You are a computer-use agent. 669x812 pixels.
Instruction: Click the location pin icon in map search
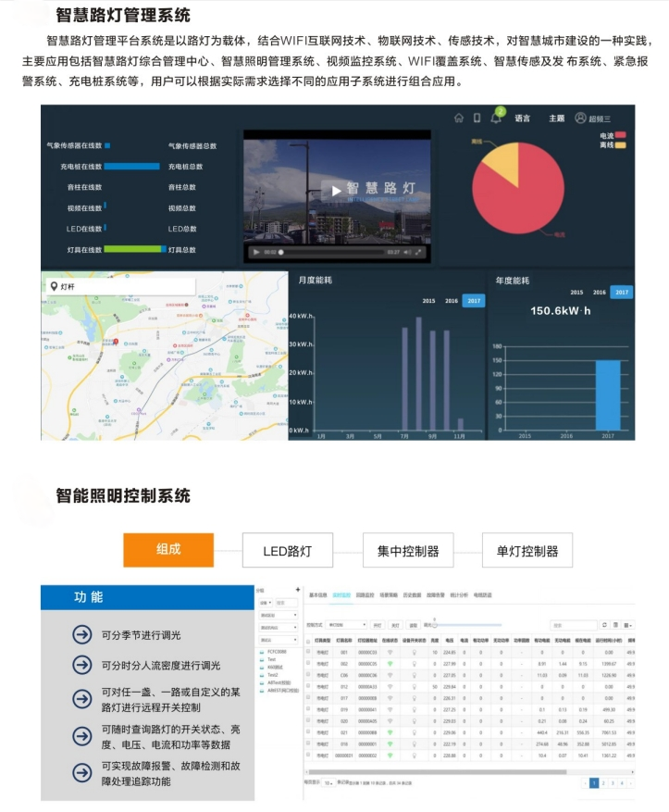54,286
